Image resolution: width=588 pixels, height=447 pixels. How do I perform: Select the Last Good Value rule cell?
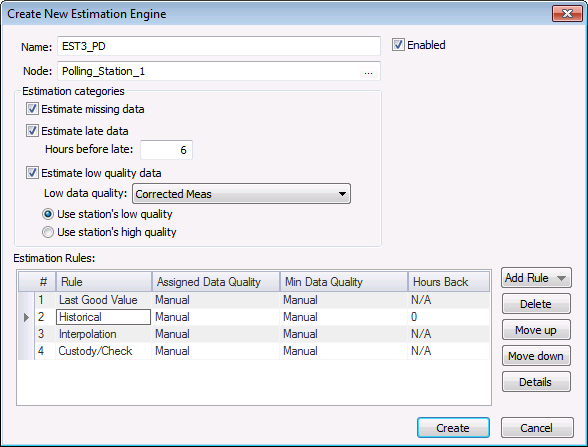coord(104,300)
